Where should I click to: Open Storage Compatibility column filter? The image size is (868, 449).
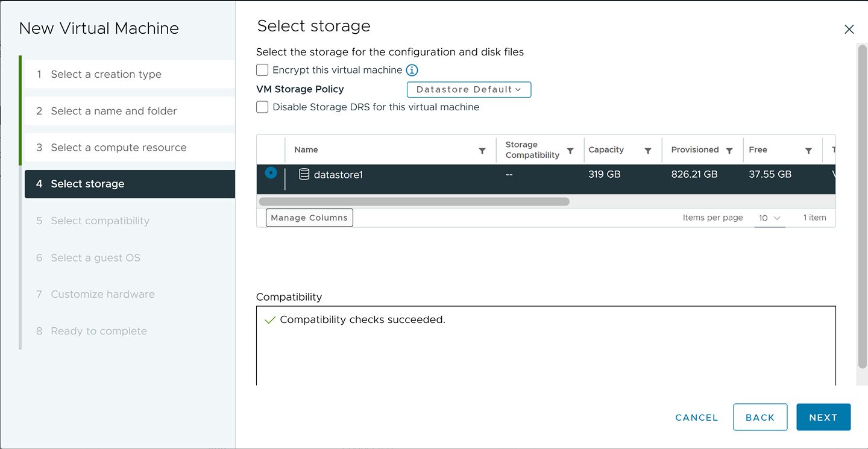click(x=570, y=151)
